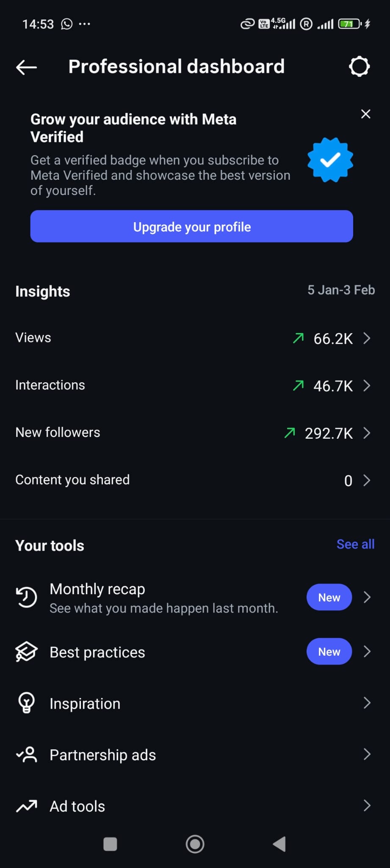
Task: Open New followers chevron
Action: (x=367, y=433)
